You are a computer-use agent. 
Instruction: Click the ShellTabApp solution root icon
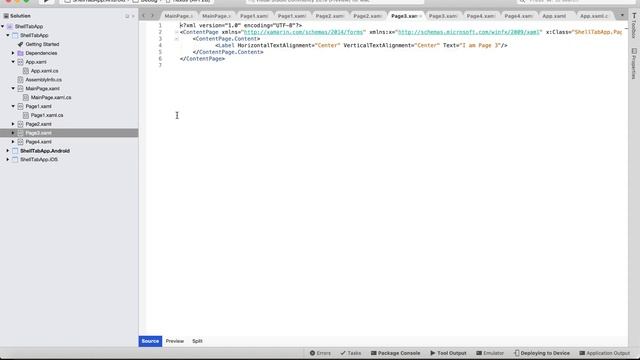[10, 27]
